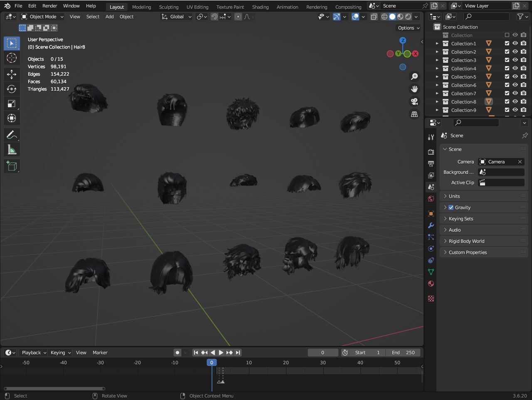Select the Cursor tool in toolbar
Viewport: 532px width, 400px height.
click(12, 58)
